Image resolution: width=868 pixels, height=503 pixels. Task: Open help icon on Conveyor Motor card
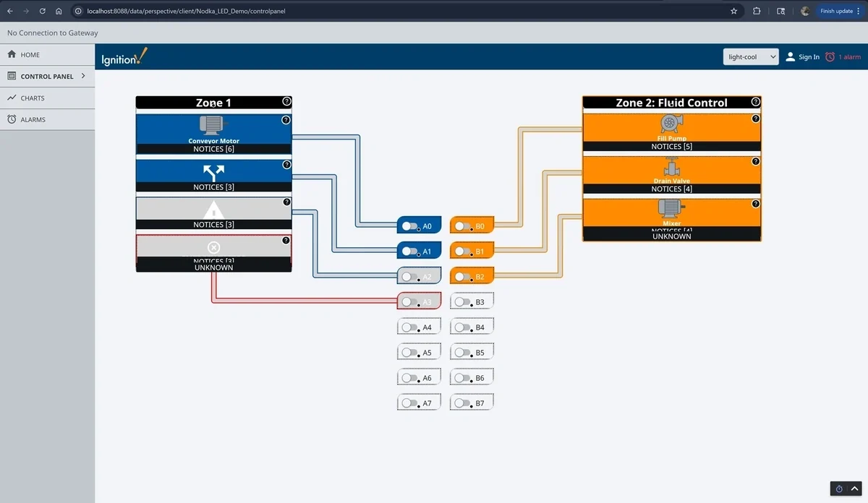[286, 120]
